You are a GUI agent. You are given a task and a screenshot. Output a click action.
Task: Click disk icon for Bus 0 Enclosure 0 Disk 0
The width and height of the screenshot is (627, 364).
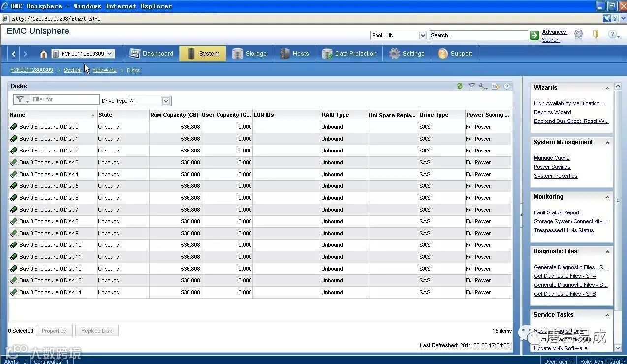click(x=14, y=127)
